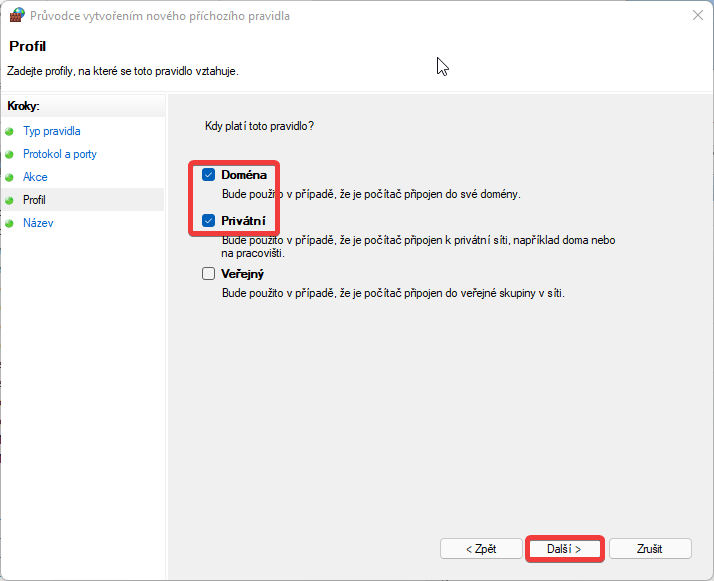Uncheck the Privátní checkbox
Screen dimensions: 714x581
tap(208, 221)
